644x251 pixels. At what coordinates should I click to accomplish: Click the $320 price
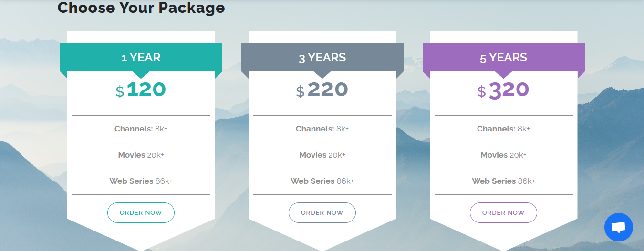pos(503,90)
